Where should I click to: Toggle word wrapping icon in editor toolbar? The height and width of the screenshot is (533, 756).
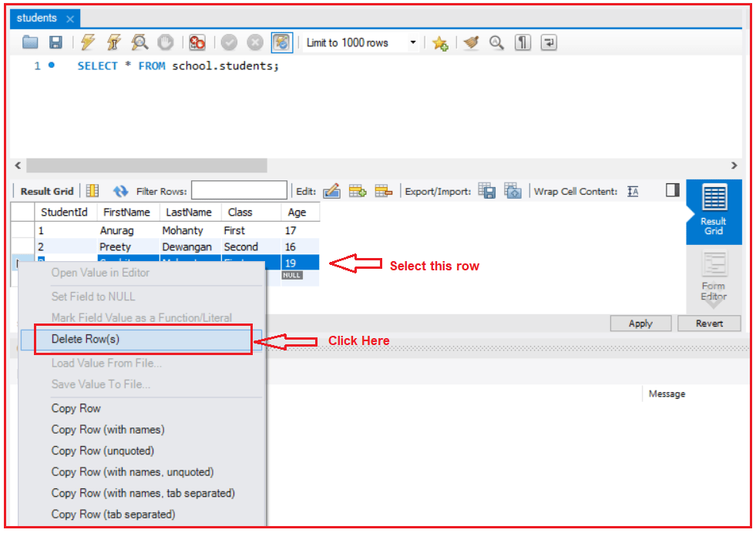(549, 42)
